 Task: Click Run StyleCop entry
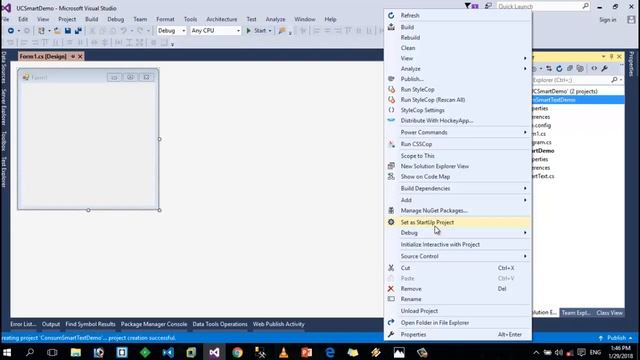(458, 89)
